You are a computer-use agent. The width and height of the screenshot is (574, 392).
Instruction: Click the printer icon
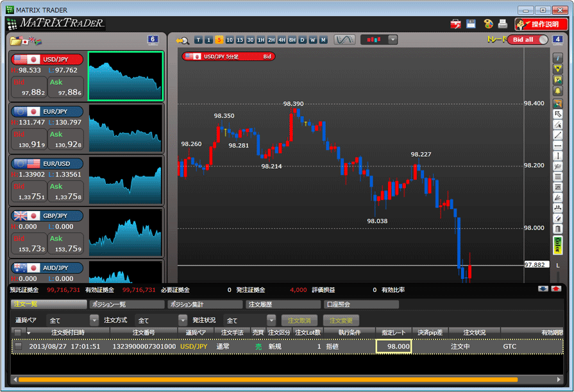[x=503, y=24]
